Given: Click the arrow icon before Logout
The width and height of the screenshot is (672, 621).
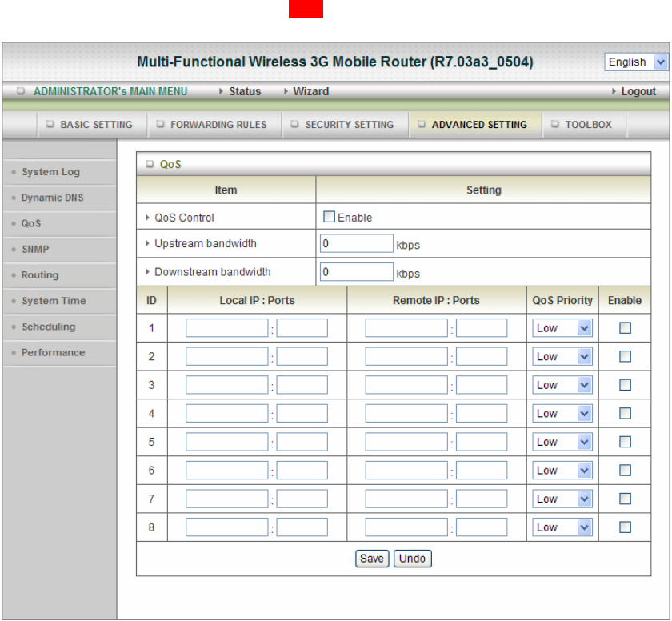Looking at the screenshot, I should click(614, 91).
